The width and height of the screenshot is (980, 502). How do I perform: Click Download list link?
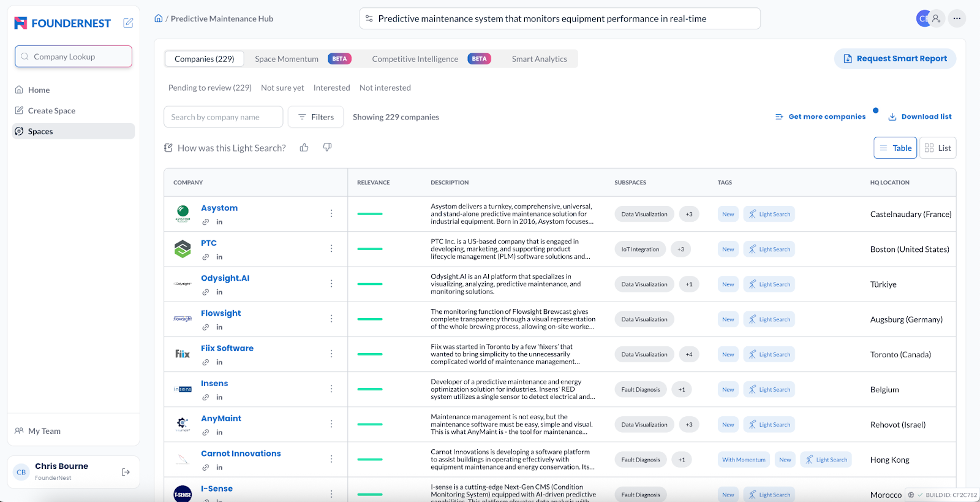point(920,116)
